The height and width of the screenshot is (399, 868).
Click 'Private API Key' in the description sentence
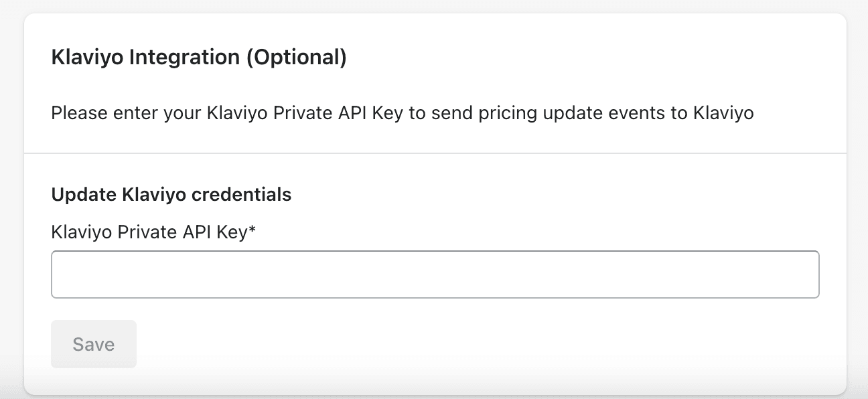[338, 113]
